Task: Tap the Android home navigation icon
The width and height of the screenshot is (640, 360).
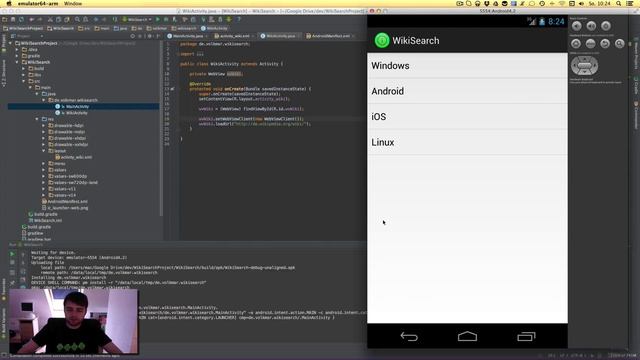Action: pos(467,336)
